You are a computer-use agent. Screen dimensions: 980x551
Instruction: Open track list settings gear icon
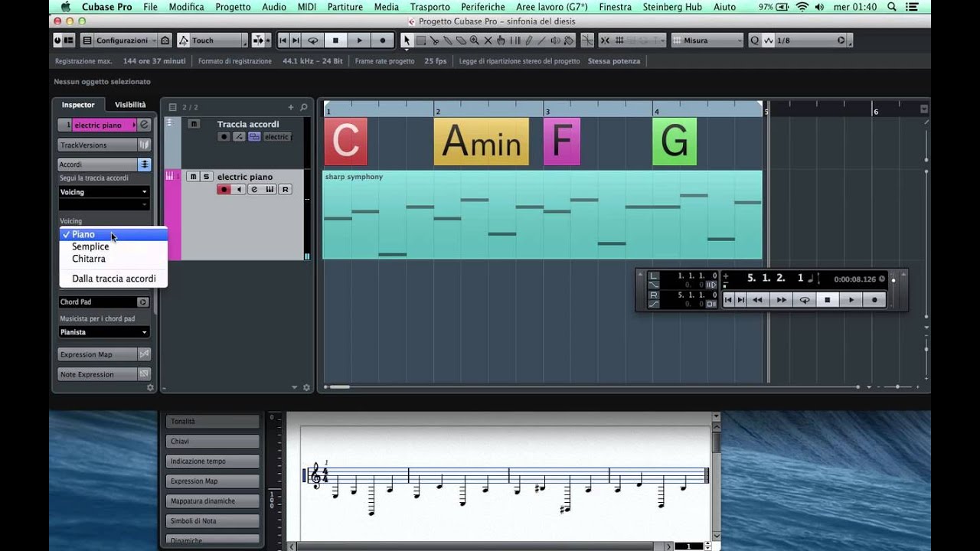[x=307, y=388]
